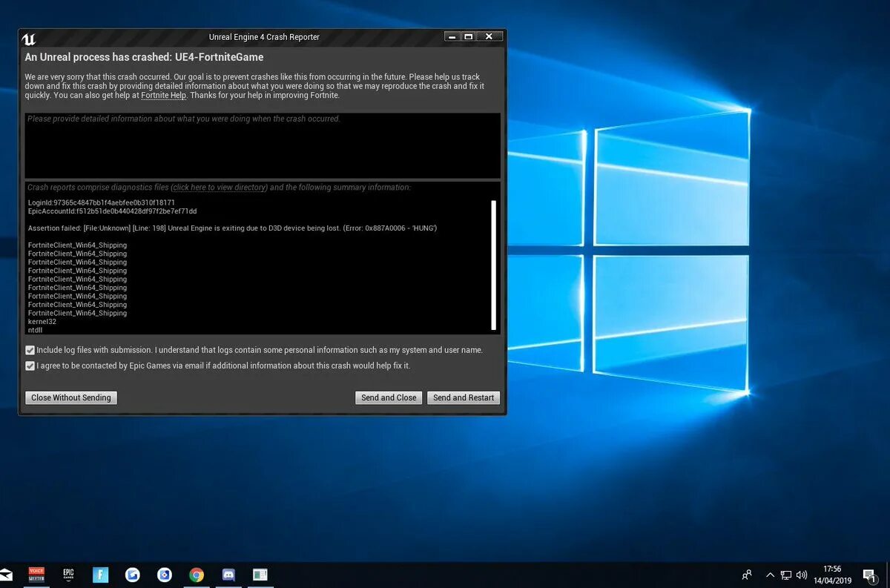Click the Unreal Engine 4 Crash Reporter title
The image size is (890, 588).
point(265,37)
